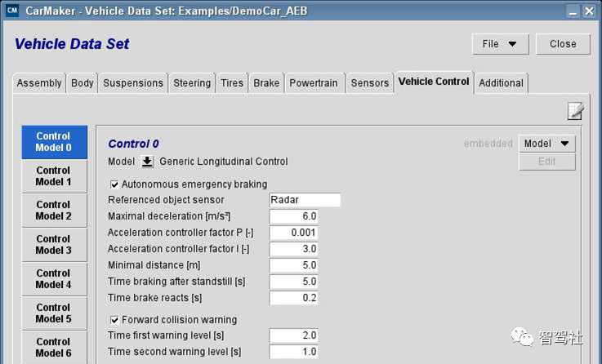Image resolution: width=602 pixels, height=364 pixels.
Task: Select the Brake tab
Action: tap(266, 83)
